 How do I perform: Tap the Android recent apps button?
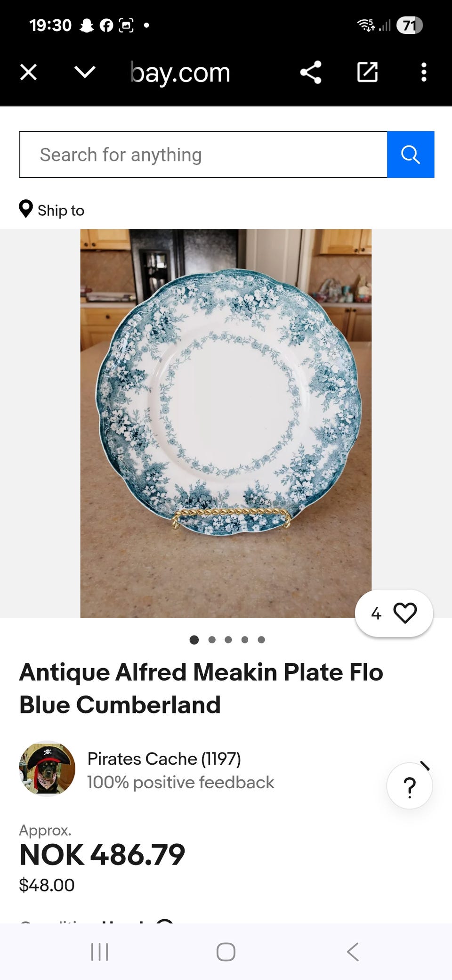pyautogui.click(x=99, y=952)
